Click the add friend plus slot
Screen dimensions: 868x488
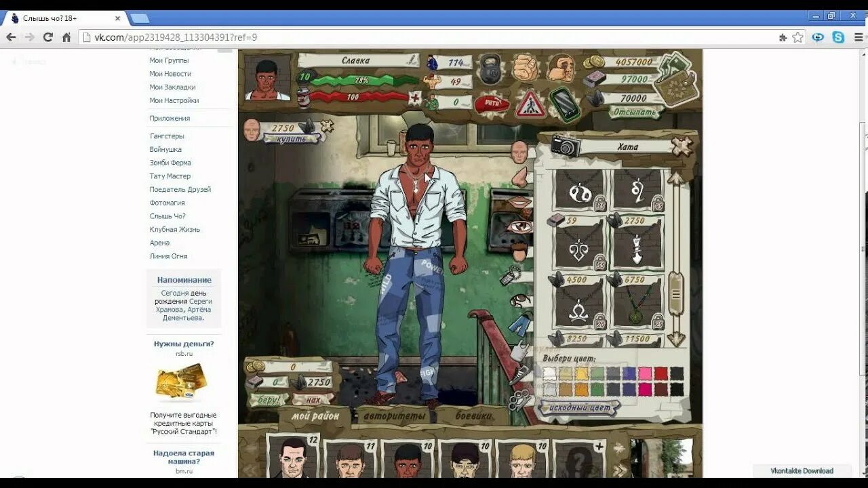pos(578,458)
